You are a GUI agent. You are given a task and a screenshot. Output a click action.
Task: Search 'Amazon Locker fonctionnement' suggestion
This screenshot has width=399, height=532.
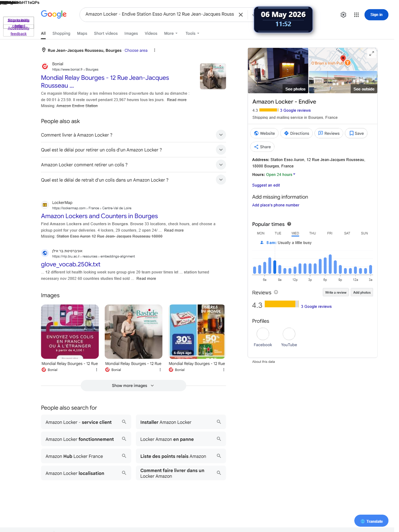tap(86, 439)
